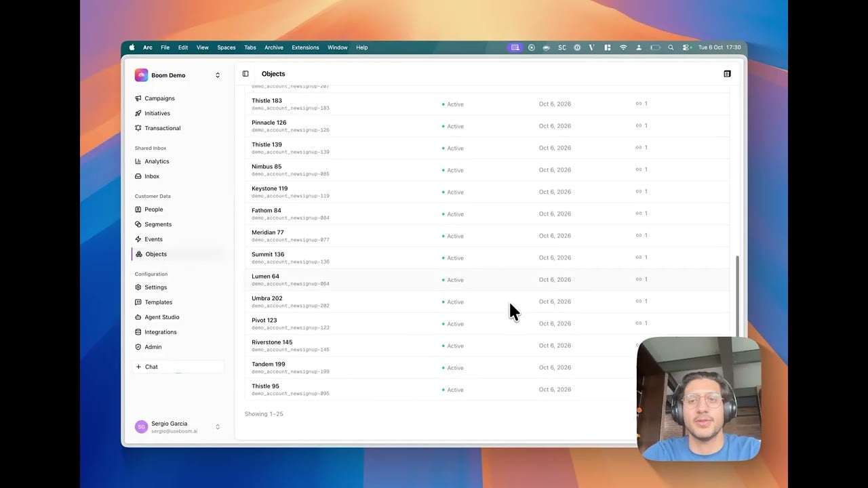Select the Meridian 77 row name

(268, 232)
